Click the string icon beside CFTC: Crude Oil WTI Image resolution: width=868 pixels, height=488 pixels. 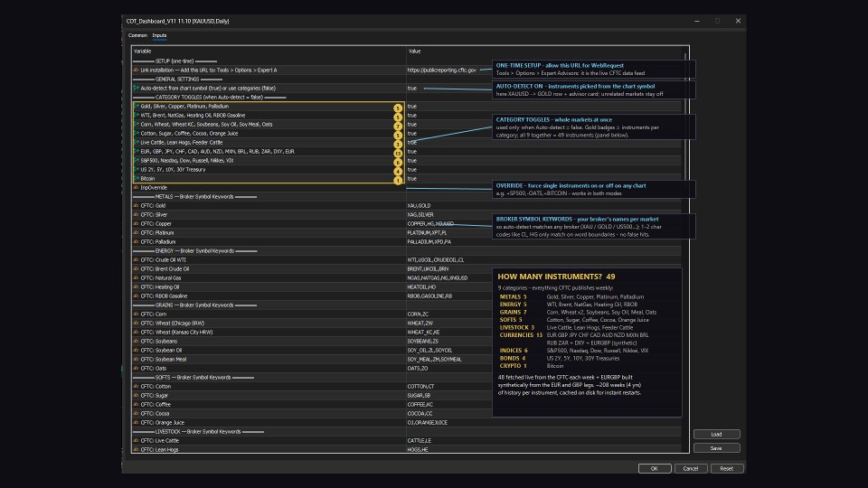pyautogui.click(x=136, y=260)
